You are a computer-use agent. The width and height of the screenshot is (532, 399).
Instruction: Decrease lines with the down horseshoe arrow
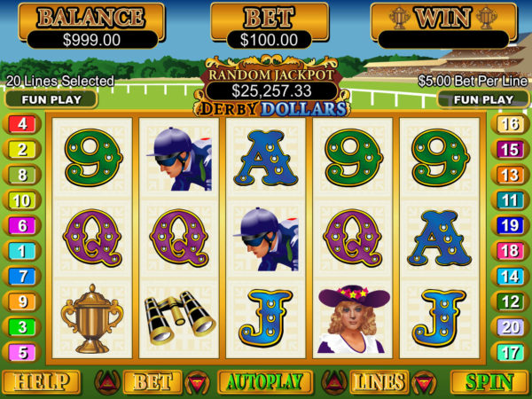pos(424,382)
